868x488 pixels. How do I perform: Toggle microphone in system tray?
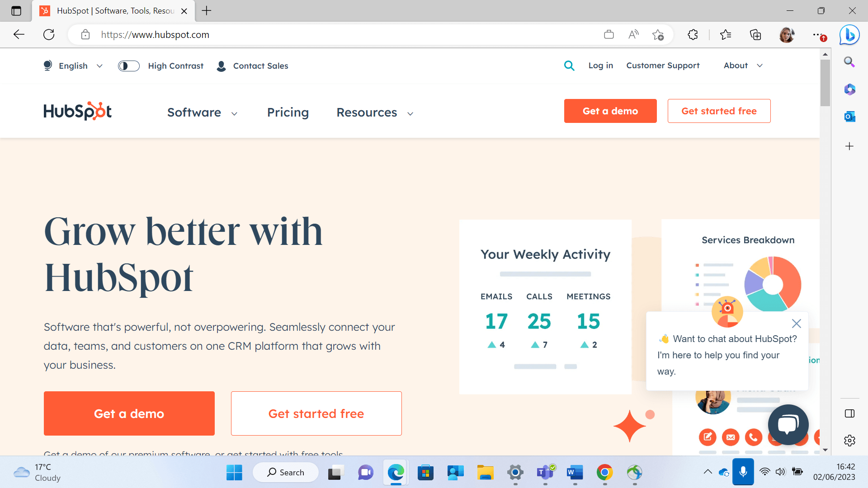click(x=743, y=472)
